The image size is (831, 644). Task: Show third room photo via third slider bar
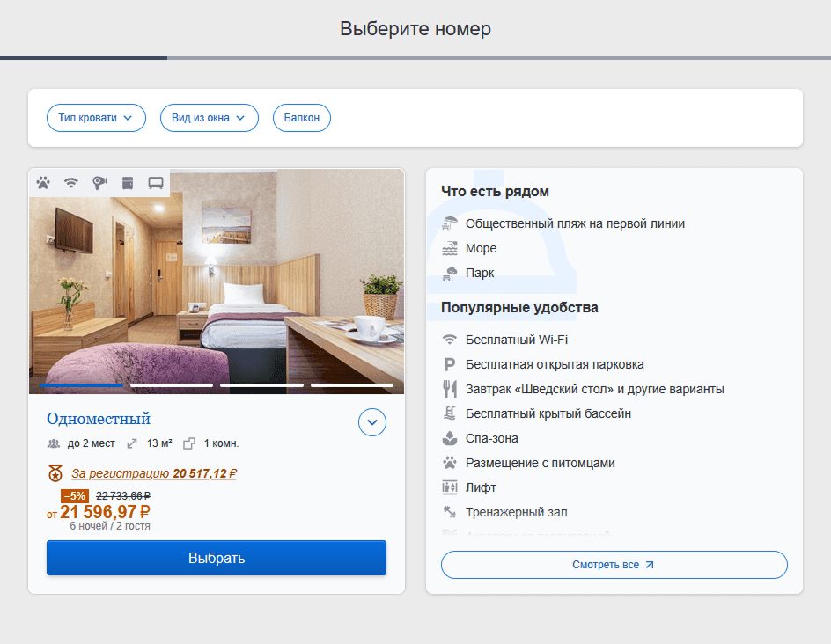tap(261, 385)
